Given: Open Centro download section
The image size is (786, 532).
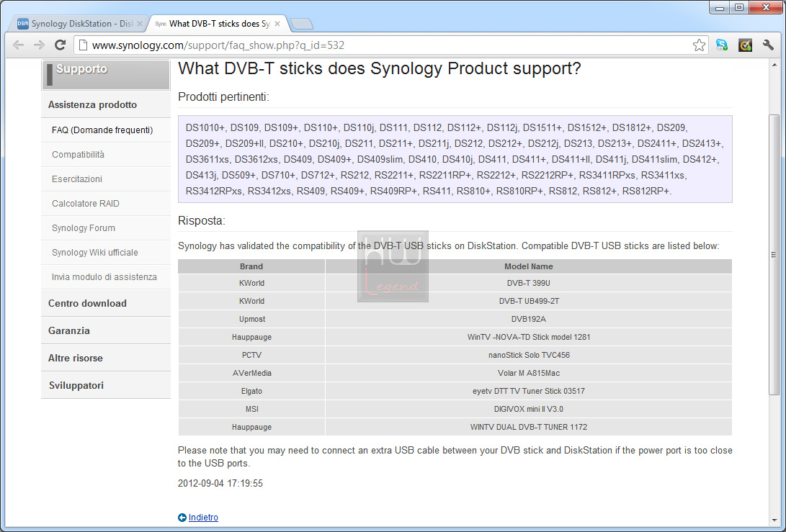Looking at the screenshot, I should (106, 303).
